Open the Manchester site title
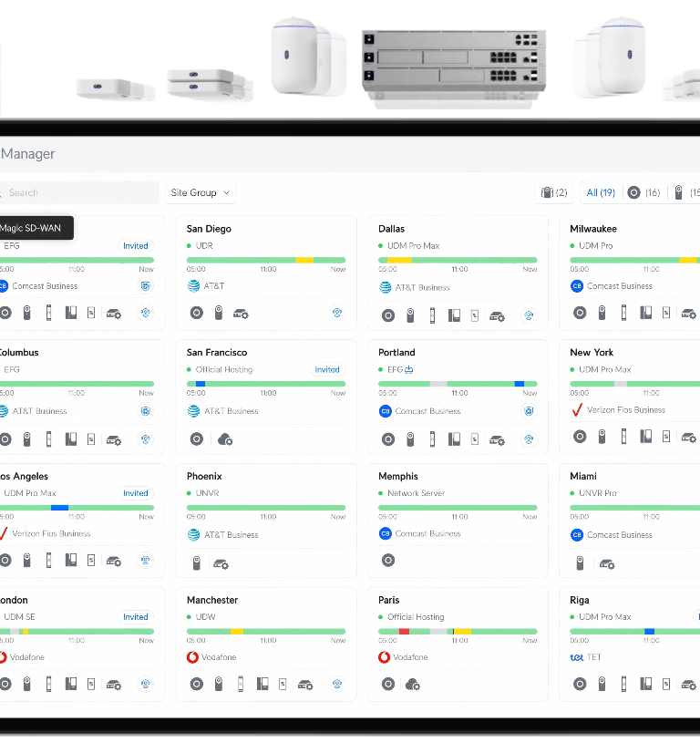The image size is (700, 753). pos(212,600)
